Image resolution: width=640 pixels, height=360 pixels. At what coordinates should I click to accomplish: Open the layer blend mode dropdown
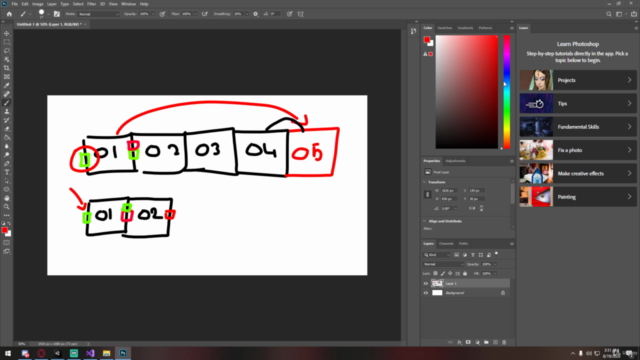(x=443, y=264)
